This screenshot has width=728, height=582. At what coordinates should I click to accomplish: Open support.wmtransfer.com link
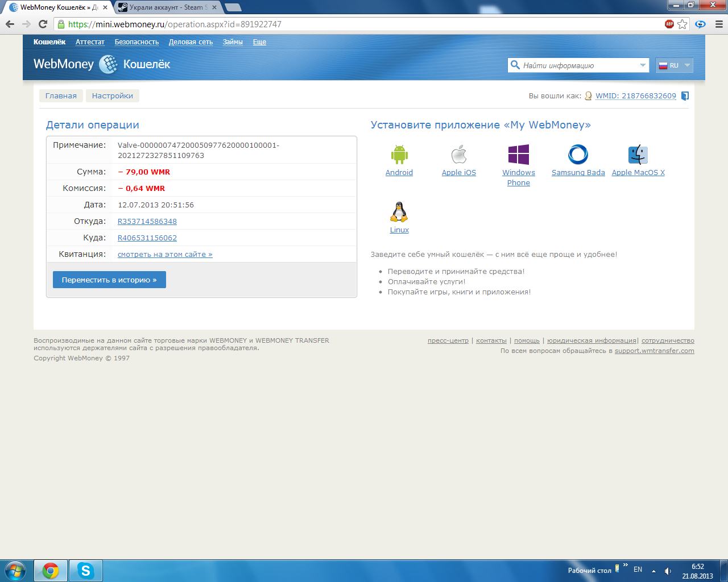[655, 351]
